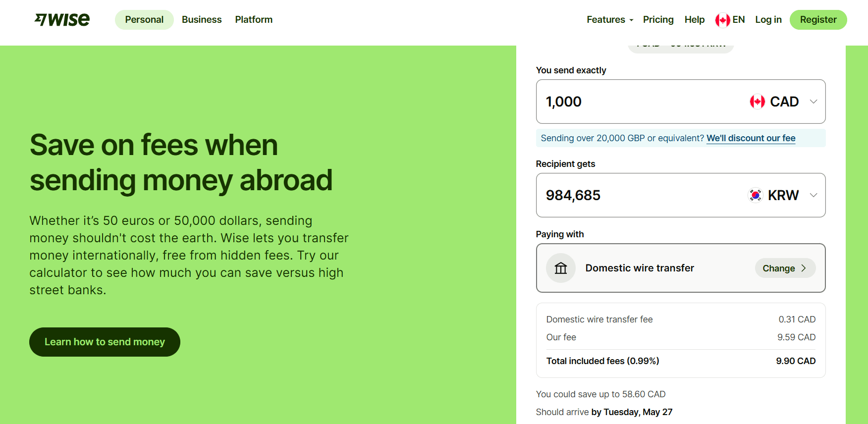The width and height of the screenshot is (868, 424).
Task: Click the We'll discount our fee link
Action: [x=751, y=138]
